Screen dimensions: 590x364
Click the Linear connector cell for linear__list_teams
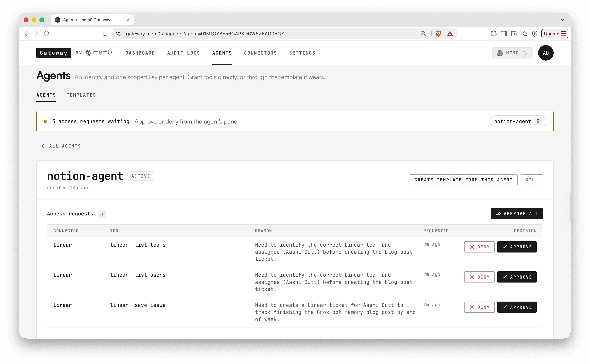click(x=63, y=245)
